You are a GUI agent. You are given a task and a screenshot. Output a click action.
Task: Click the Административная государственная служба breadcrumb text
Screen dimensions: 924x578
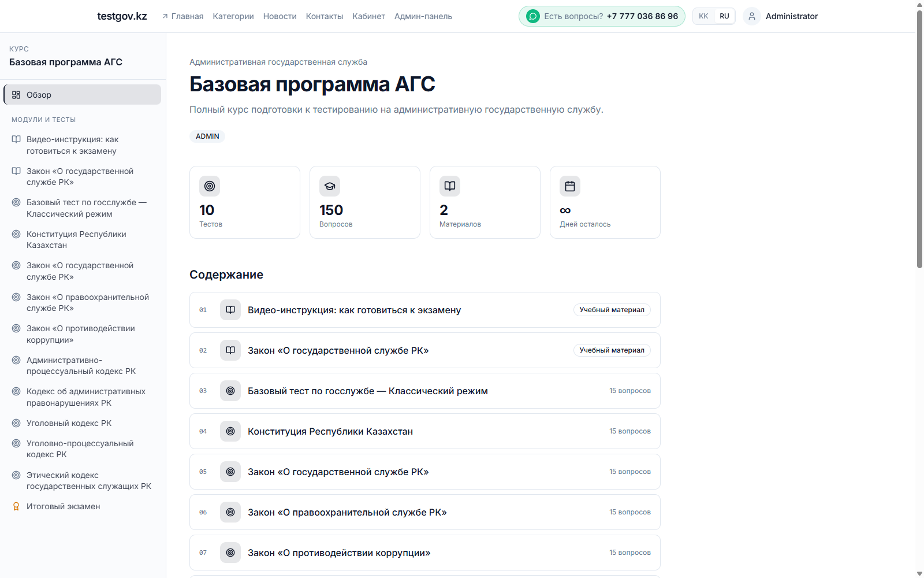(x=278, y=62)
